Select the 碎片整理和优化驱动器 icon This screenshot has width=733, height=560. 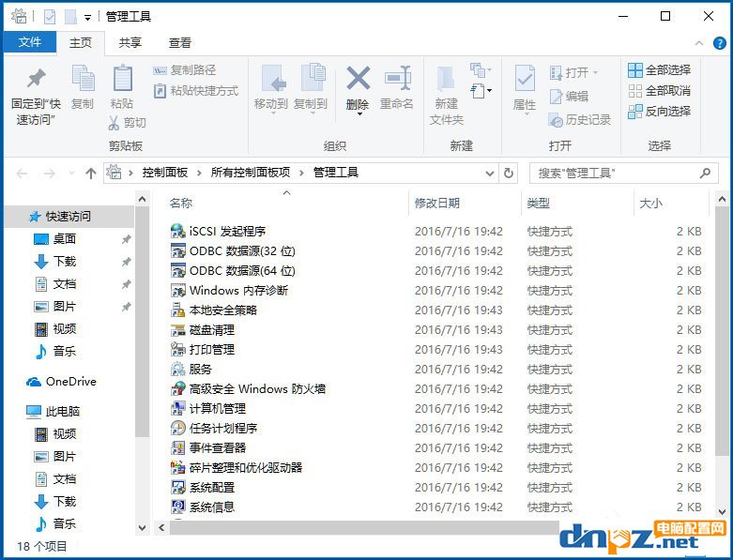point(177,467)
